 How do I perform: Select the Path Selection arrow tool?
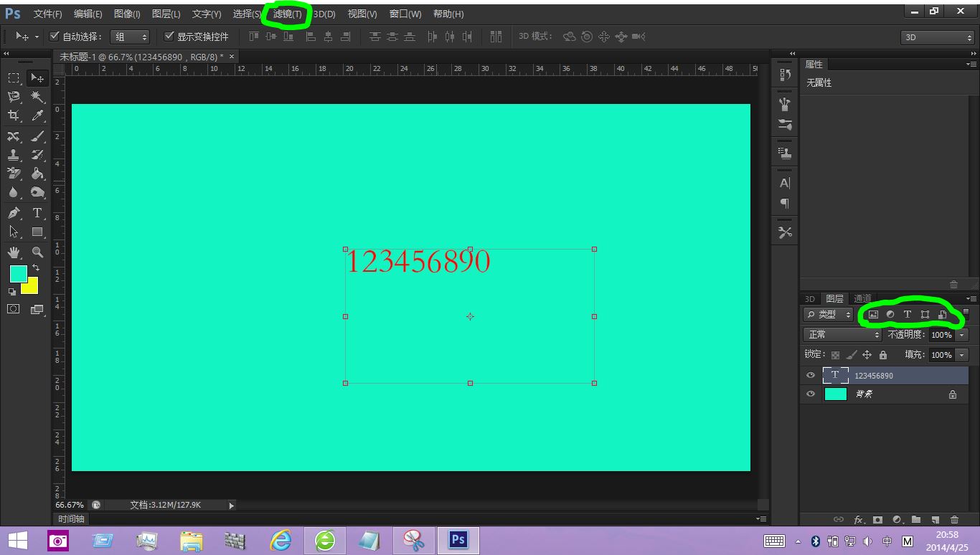tap(14, 232)
